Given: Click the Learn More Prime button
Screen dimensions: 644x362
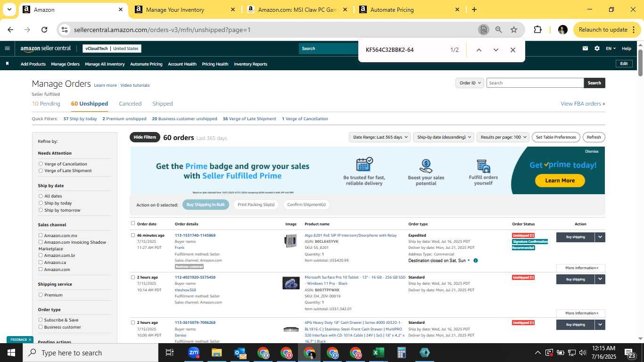Looking at the screenshot, I should tap(560, 181).
